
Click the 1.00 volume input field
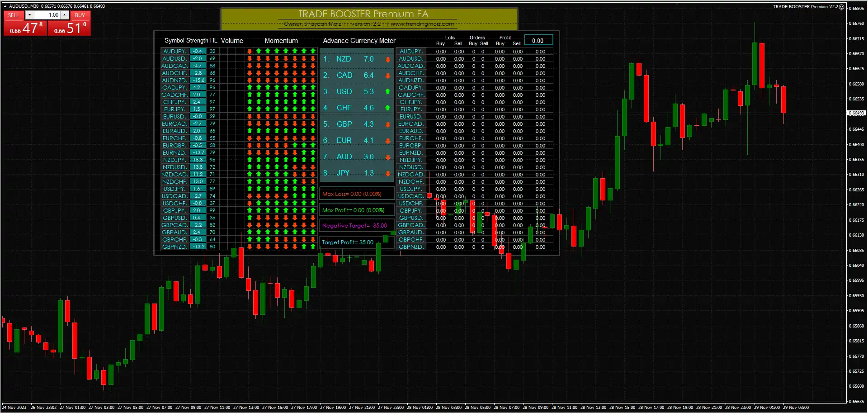(47, 15)
